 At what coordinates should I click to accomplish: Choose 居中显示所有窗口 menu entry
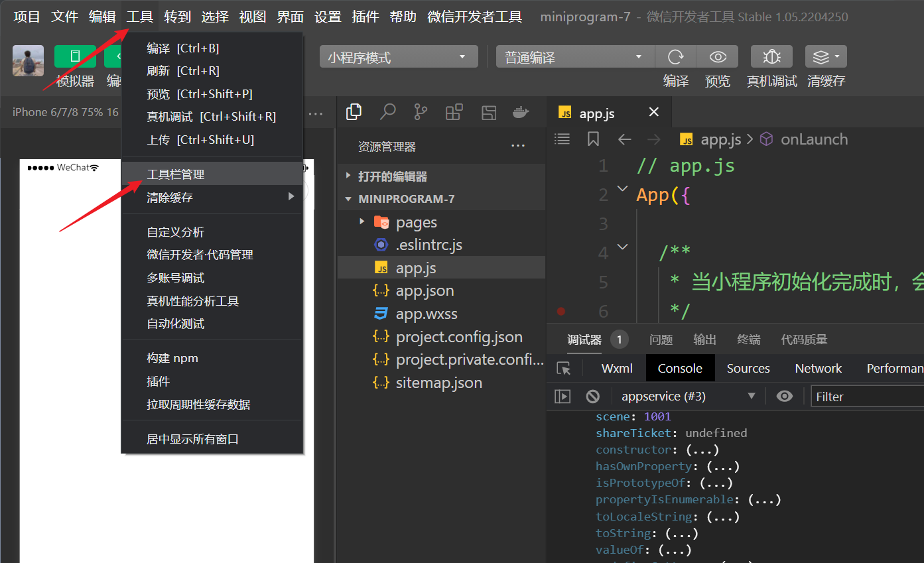click(212, 439)
